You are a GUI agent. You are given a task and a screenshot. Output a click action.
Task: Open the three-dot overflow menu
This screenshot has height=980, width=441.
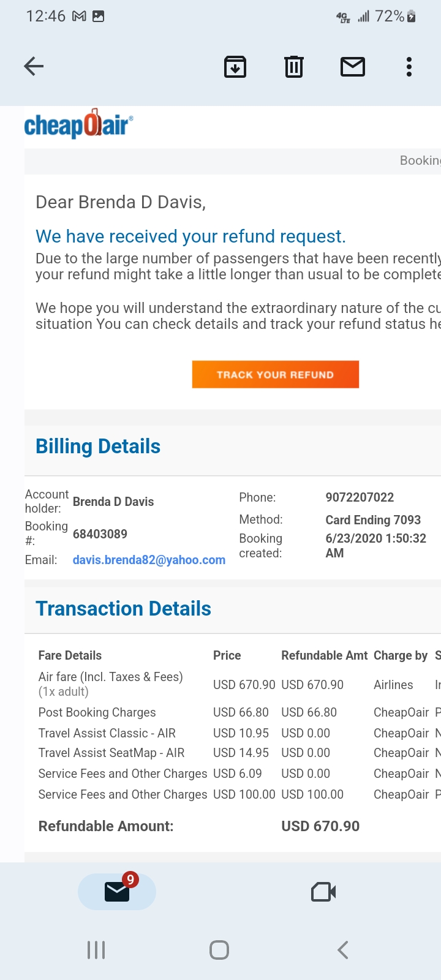[x=409, y=66]
